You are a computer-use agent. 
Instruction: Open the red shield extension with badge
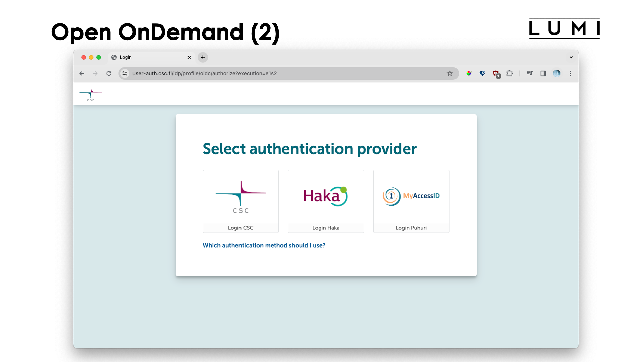[496, 74]
